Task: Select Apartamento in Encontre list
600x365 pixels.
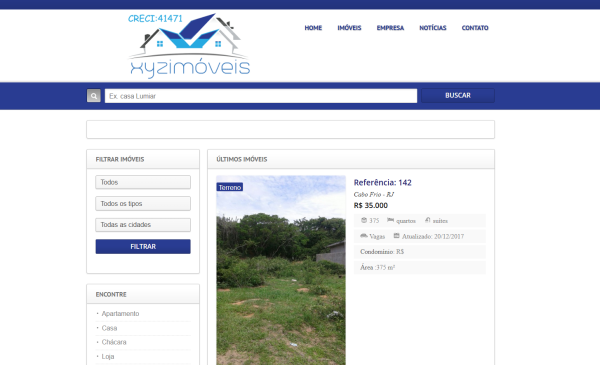Action: (x=120, y=313)
